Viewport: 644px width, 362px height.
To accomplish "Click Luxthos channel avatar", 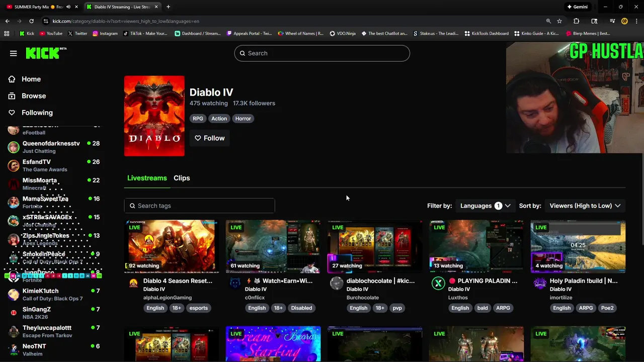I will click(438, 284).
